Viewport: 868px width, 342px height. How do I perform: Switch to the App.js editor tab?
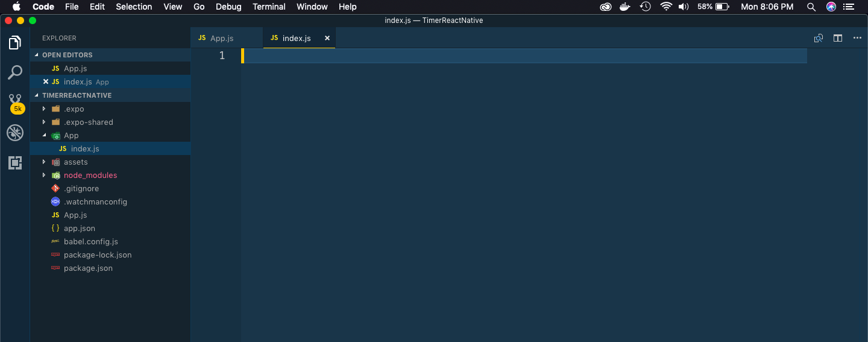(227, 38)
